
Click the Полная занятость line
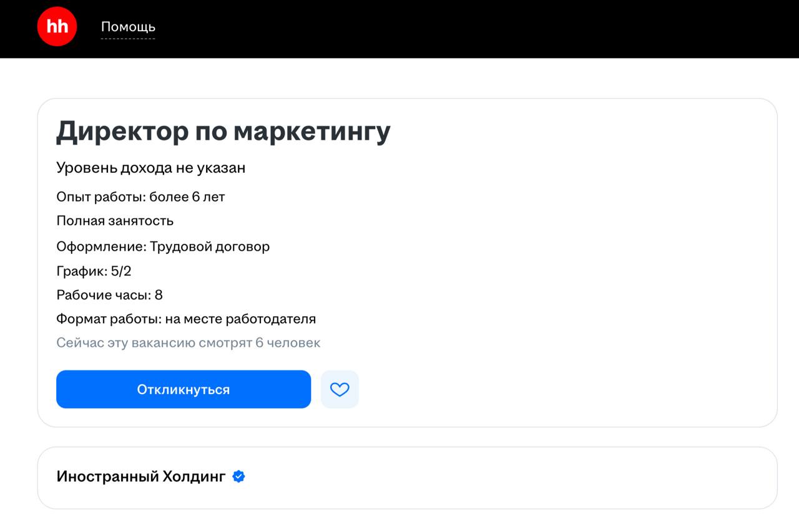(x=115, y=221)
